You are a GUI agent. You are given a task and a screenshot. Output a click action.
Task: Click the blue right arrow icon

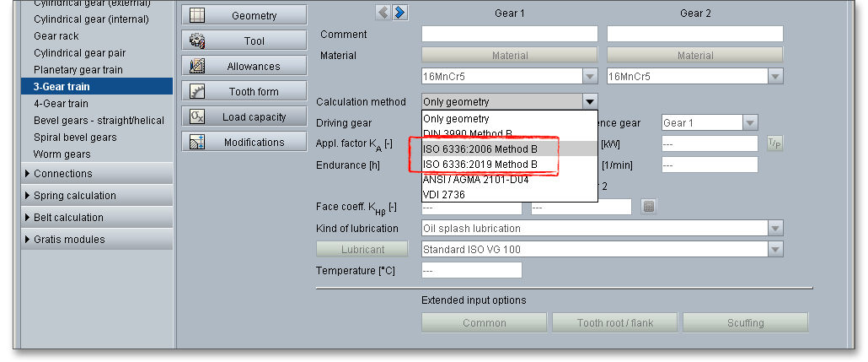pyautogui.click(x=399, y=12)
